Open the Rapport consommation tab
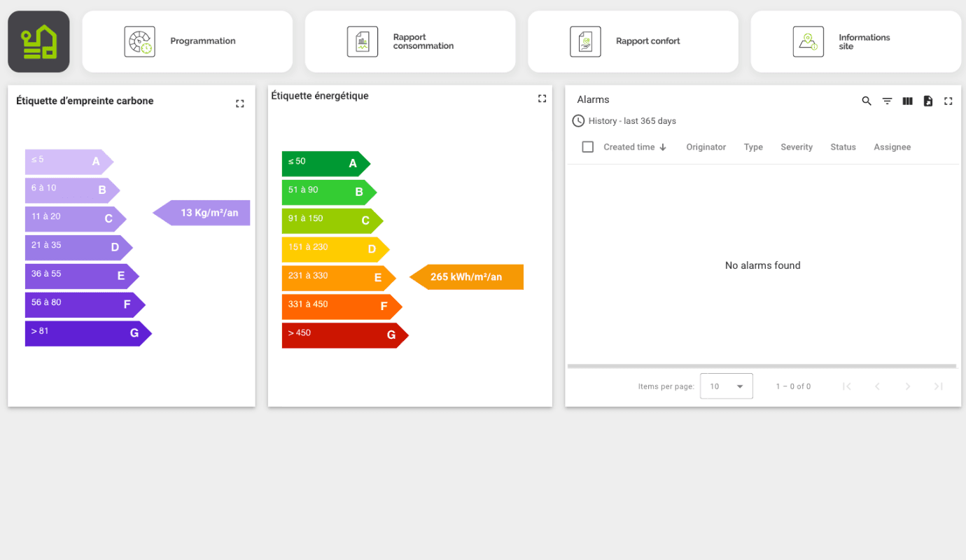966x560 pixels. pyautogui.click(x=410, y=41)
